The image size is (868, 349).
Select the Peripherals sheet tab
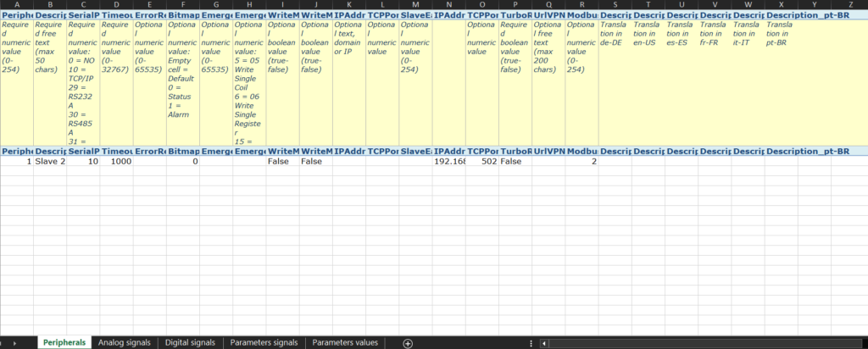[64, 343]
